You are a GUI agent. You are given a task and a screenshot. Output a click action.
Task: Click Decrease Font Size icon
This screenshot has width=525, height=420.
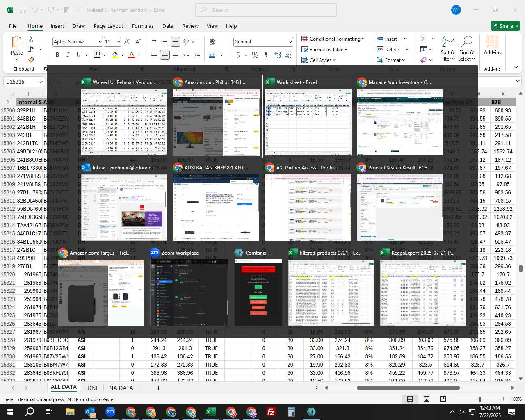pyautogui.click(x=138, y=42)
